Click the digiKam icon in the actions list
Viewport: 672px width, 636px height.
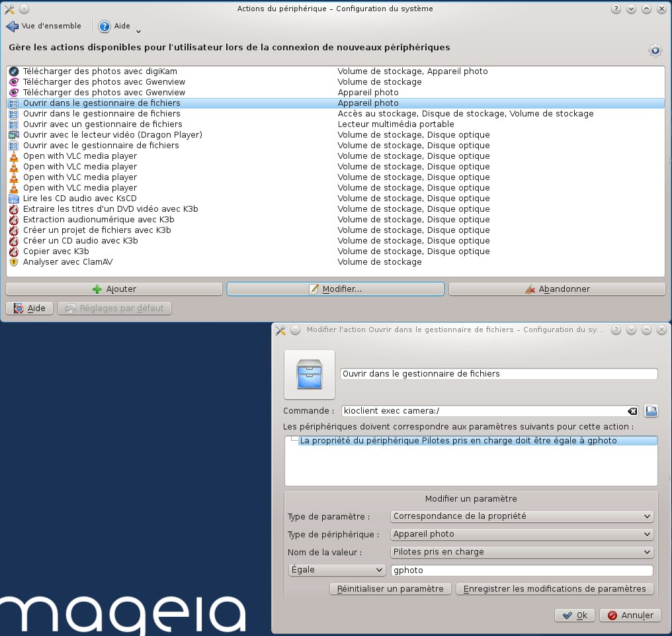tap(14, 71)
